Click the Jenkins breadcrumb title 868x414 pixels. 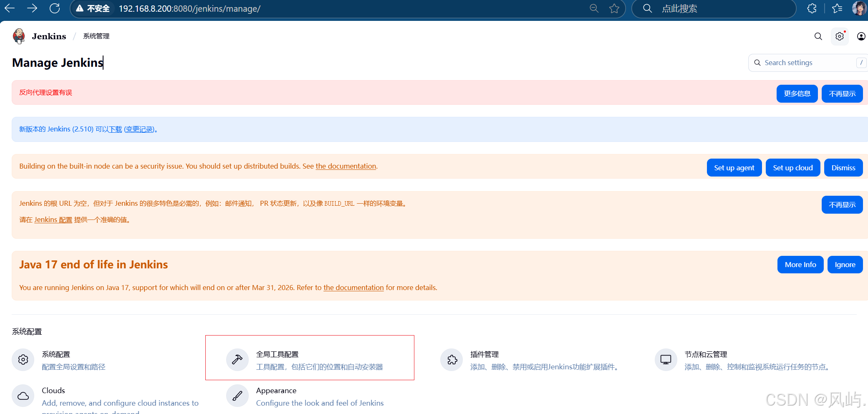(x=49, y=36)
